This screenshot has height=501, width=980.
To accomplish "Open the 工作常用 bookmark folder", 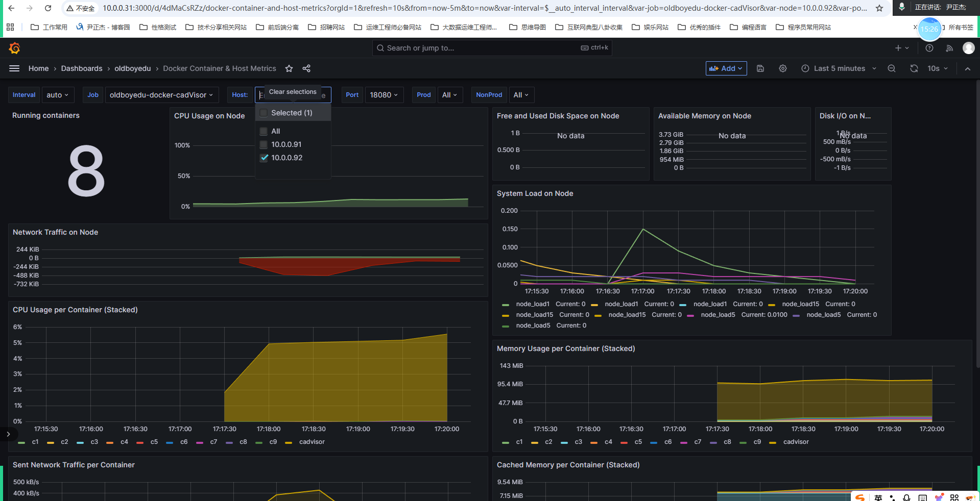I will [x=49, y=27].
